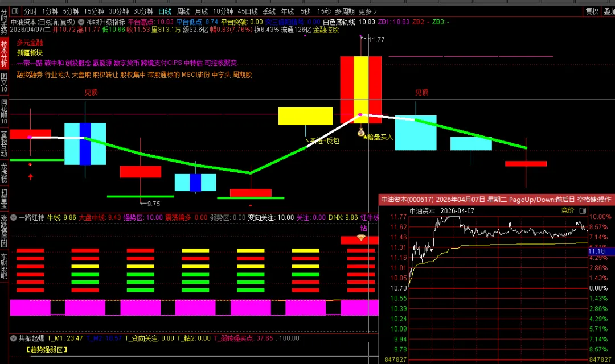615x364 pixels.
Task: Switch to the 年线 yearly tab
Action: click(288, 11)
